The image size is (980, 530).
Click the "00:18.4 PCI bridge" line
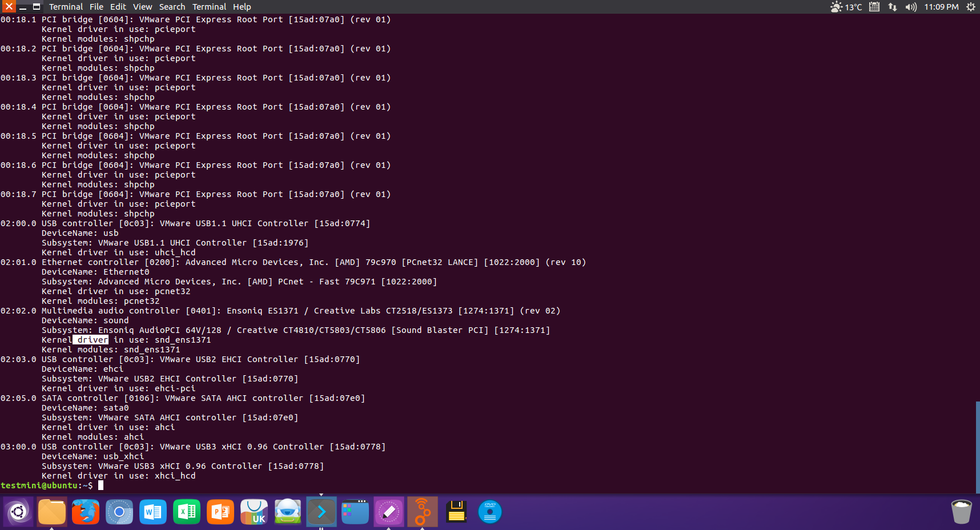pyautogui.click(x=196, y=107)
